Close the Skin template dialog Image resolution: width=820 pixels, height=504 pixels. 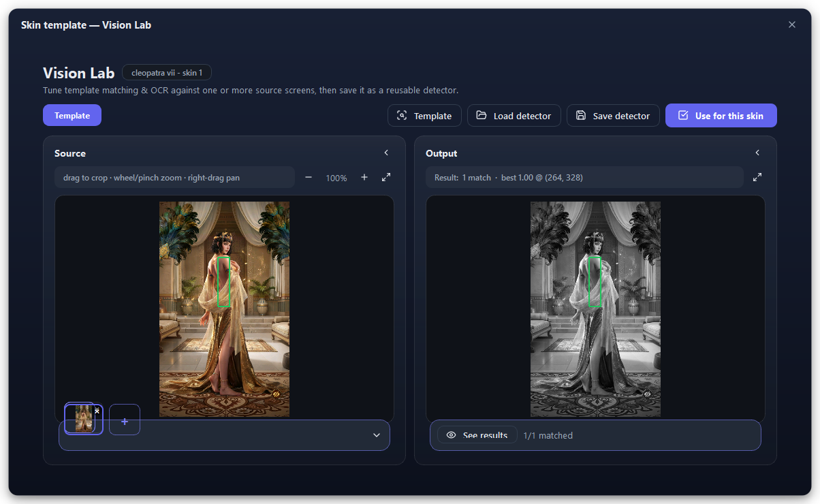click(x=792, y=25)
